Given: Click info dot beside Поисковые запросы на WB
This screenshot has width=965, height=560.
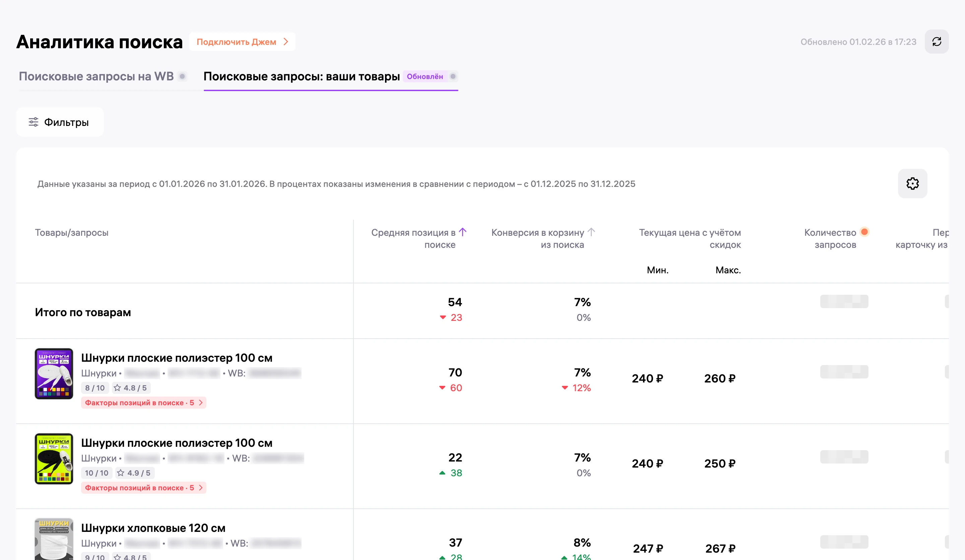Looking at the screenshot, I should [182, 76].
